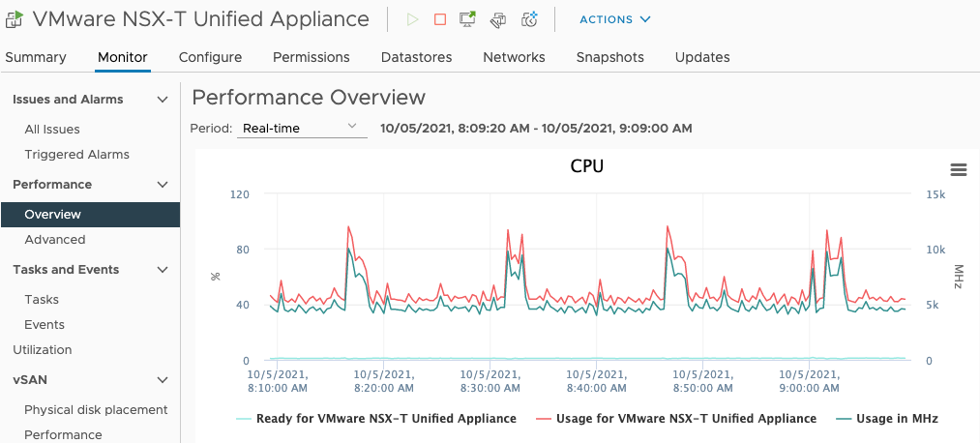
Task: Launch the remote console icon
Action: tap(467, 19)
